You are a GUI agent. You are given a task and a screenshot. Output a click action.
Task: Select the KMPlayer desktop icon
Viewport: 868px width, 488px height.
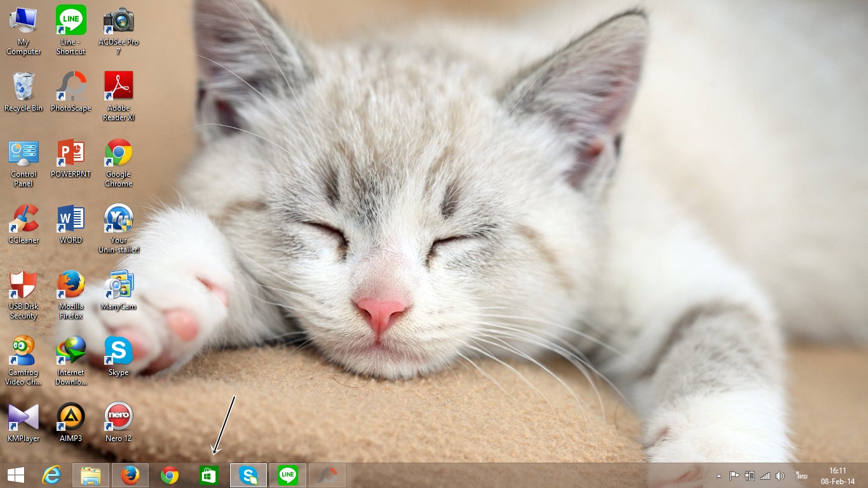[24, 423]
